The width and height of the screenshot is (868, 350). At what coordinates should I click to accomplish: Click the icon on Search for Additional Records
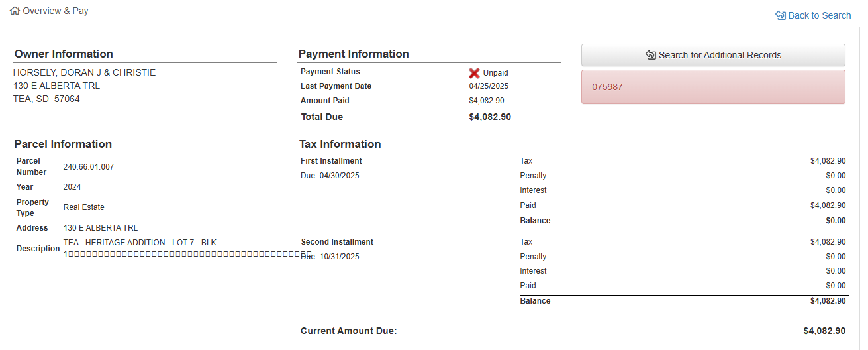pyautogui.click(x=651, y=56)
